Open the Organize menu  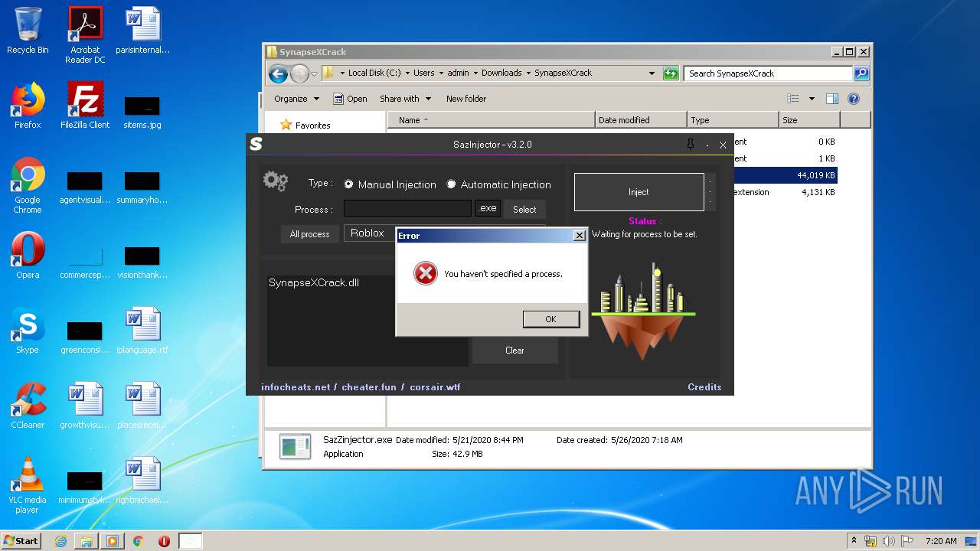[x=296, y=99]
